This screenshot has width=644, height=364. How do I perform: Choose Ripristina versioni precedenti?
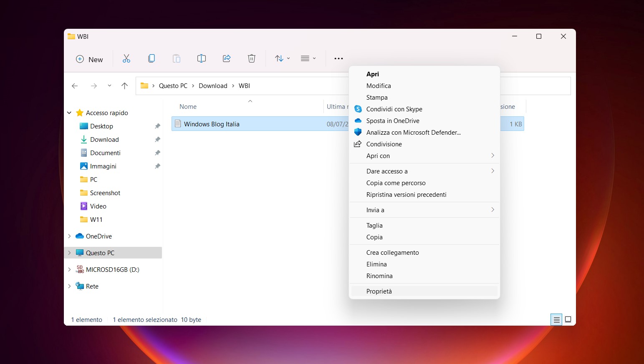(424, 195)
